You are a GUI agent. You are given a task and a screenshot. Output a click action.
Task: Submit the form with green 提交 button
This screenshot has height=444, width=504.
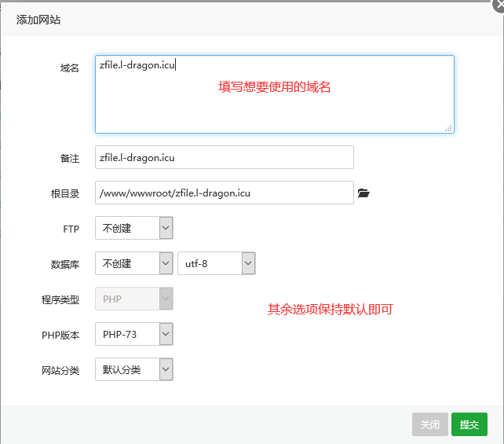point(469,424)
